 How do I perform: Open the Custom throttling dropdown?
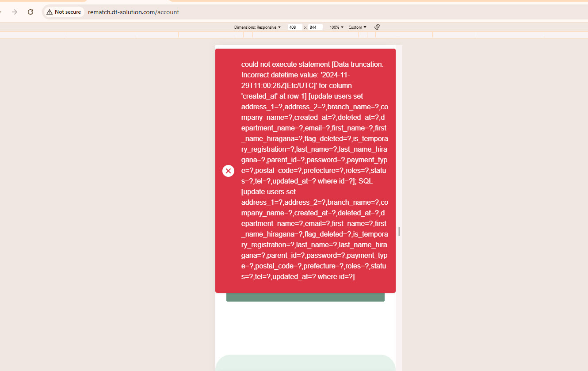[357, 27]
